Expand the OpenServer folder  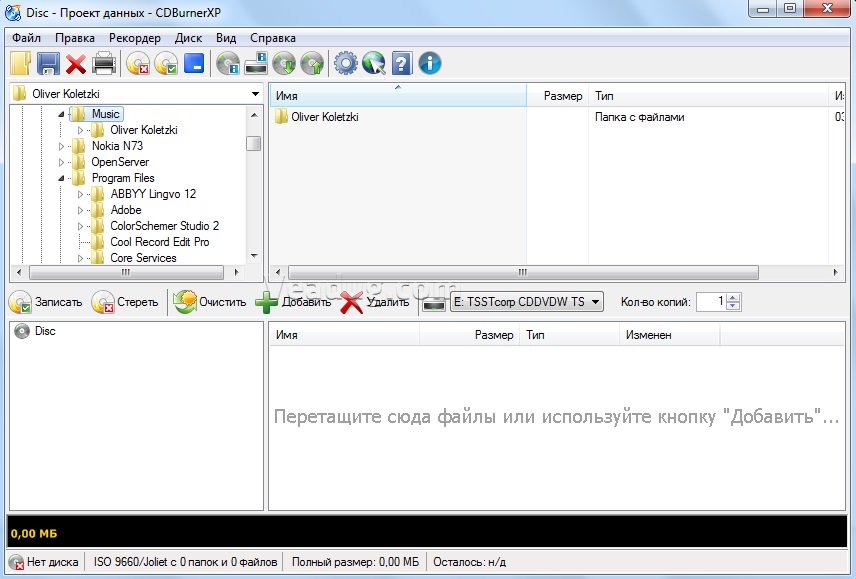coord(61,162)
